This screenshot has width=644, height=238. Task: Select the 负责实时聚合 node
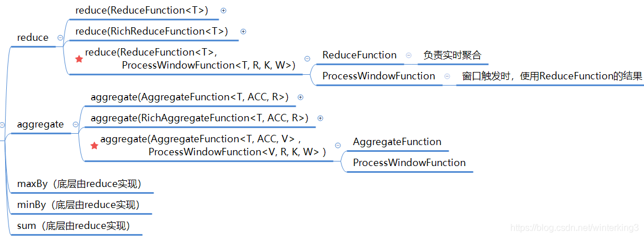pyautogui.click(x=452, y=55)
